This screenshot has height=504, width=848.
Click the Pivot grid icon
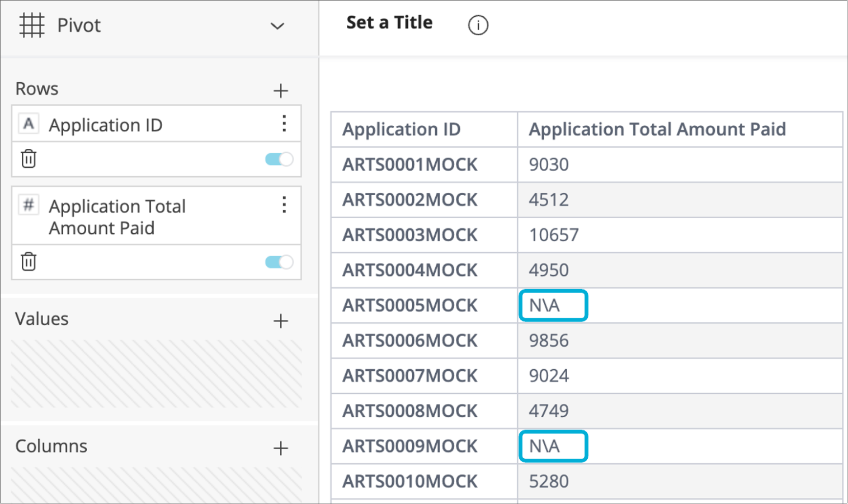(x=31, y=26)
